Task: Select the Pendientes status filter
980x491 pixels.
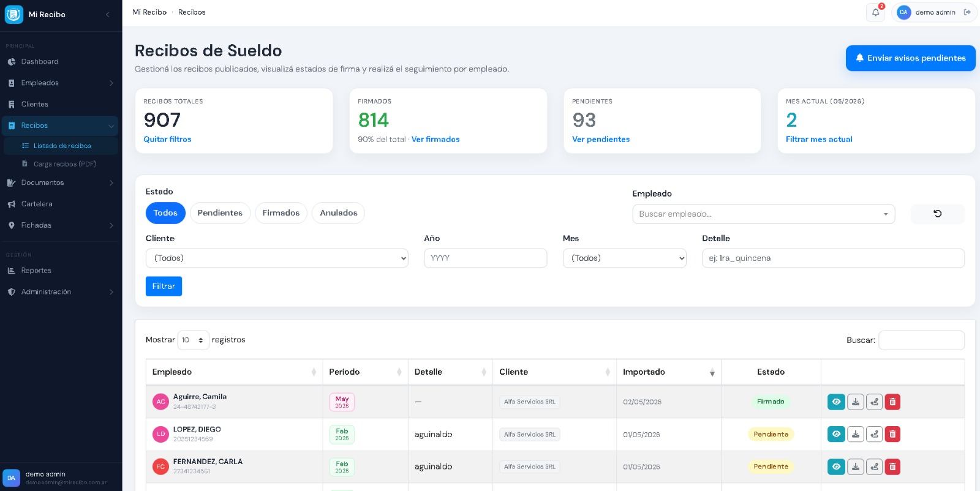Action: 220,213
